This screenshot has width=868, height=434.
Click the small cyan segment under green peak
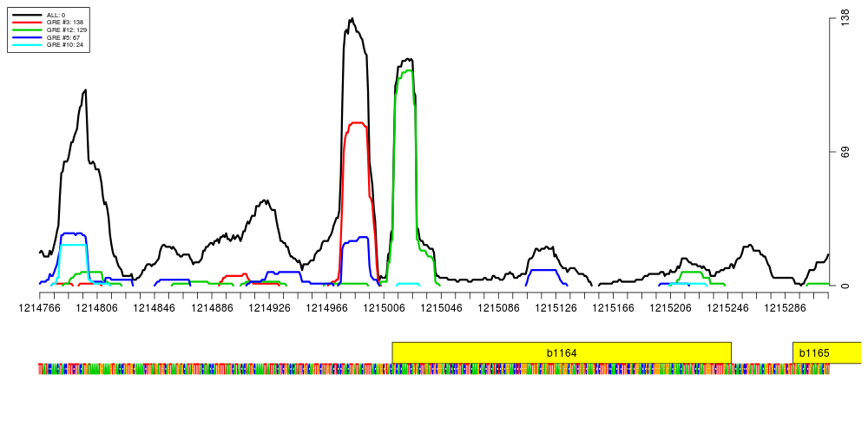(x=408, y=284)
